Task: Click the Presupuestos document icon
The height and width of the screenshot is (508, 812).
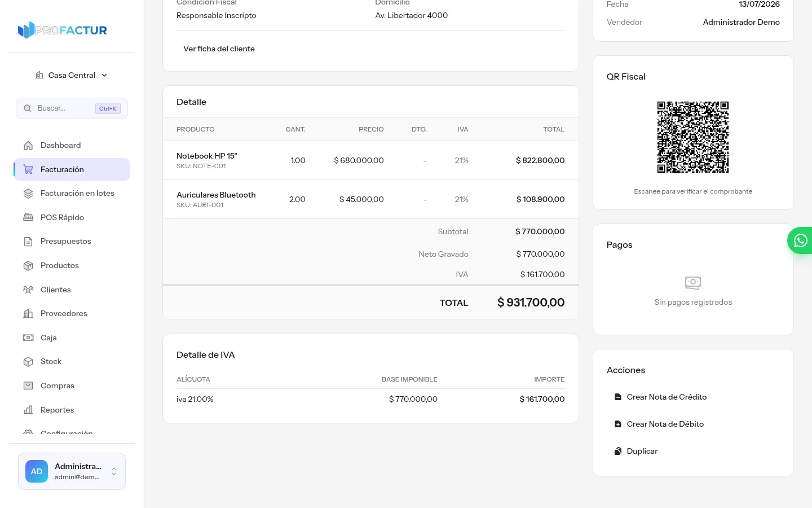Action: pyautogui.click(x=28, y=242)
